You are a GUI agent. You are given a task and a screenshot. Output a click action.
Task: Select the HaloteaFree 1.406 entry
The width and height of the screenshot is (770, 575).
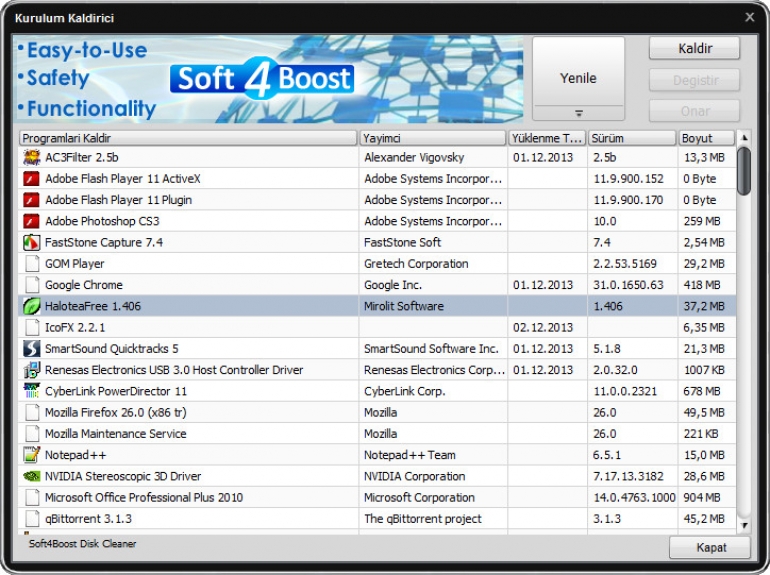tap(93, 306)
